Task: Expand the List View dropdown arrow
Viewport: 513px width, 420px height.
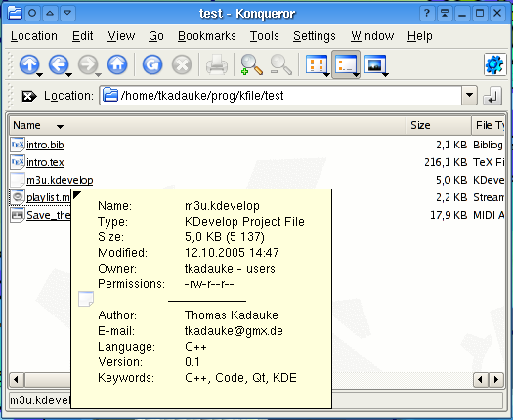Action: click(357, 75)
